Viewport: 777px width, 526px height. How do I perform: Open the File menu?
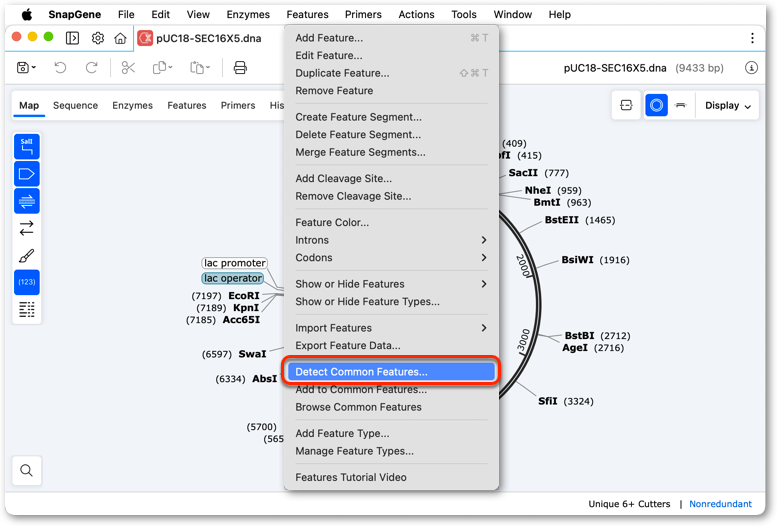(126, 14)
